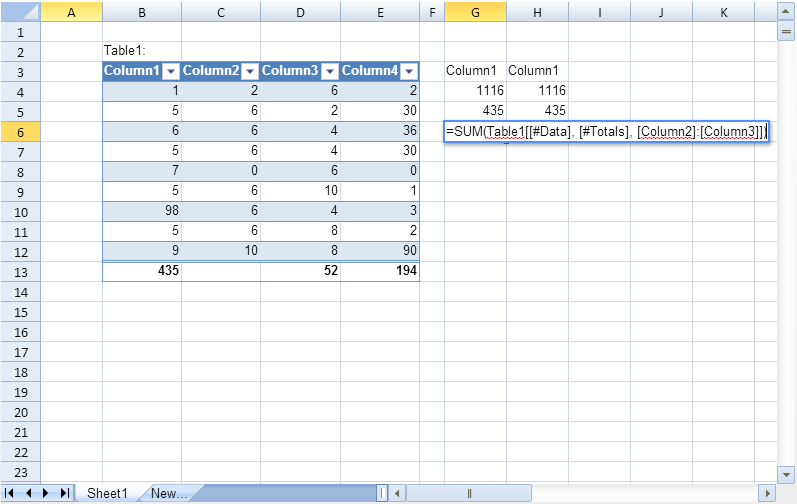
Task: Go to the last sheet tab arrow
Action: (x=65, y=493)
